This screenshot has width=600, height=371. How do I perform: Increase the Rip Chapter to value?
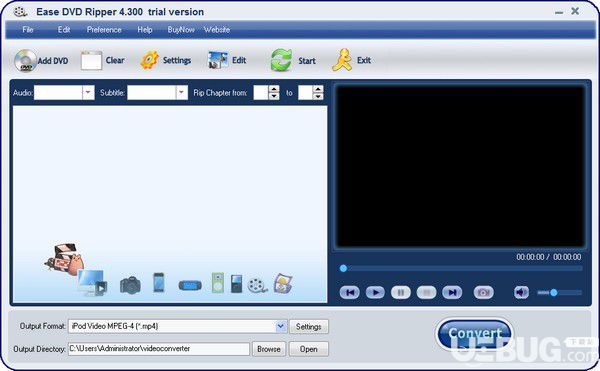coord(318,89)
